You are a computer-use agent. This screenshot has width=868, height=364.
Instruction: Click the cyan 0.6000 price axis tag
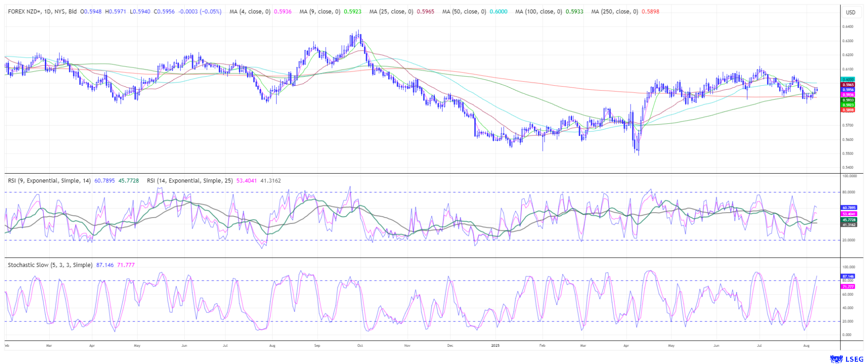pos(848,79)
